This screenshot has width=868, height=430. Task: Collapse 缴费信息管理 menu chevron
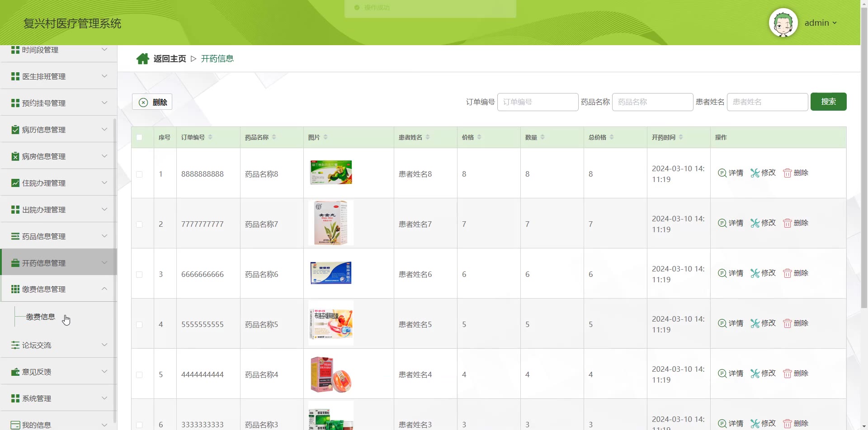click(104, 289)
